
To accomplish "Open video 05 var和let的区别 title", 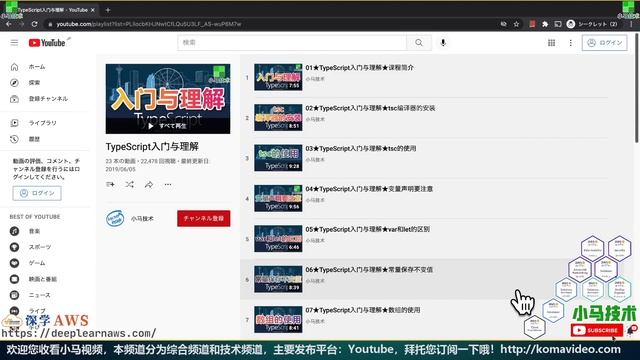I will tap(367, 229).
